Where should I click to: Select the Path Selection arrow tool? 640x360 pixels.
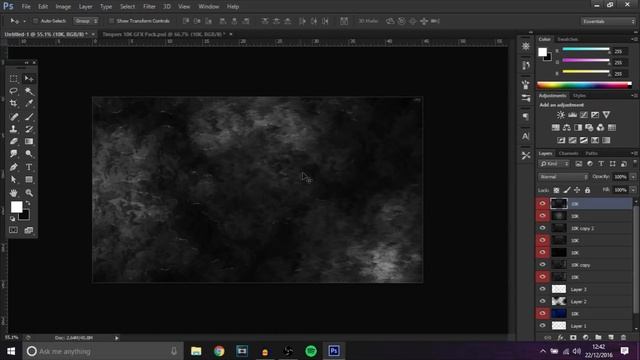(x=13, y=180)
